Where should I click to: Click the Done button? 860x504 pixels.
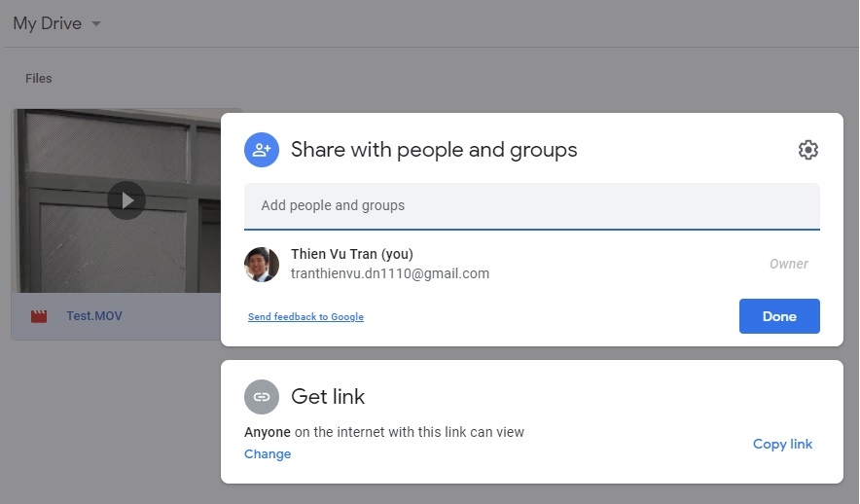[x=779, y=316]
